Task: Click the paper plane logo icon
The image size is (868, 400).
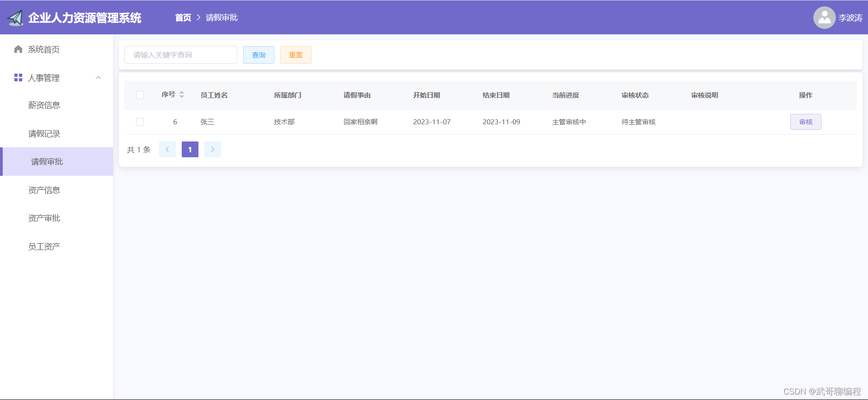Action: (15, 18)
